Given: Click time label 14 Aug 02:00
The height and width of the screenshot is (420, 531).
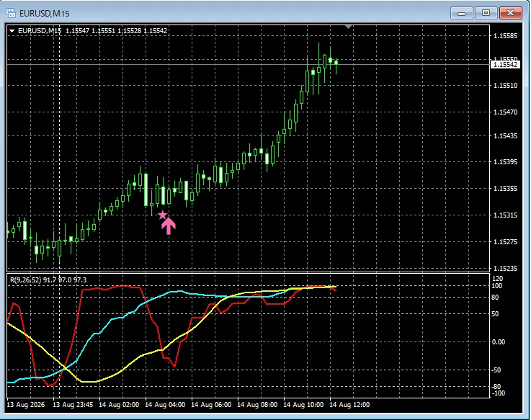Looking at the screenshot, I should [x=119, y=404].
